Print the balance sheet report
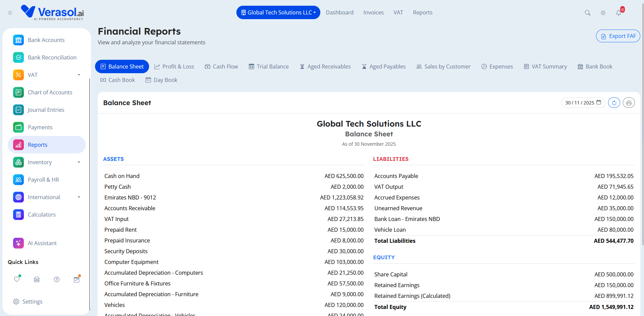The width and height of the screenshot is (644, 316). pyautogui.click(x=629, y=103)
